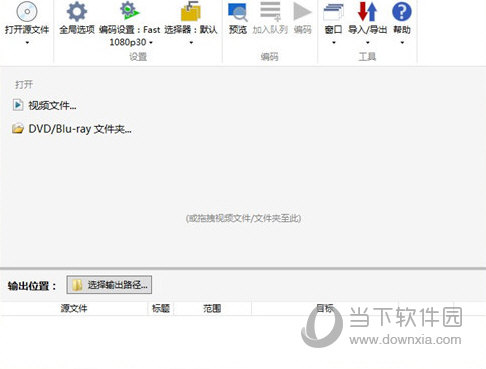This screenshot has height=369, width=486.
Task: Expand the 导入/导出 dropdown arrow
Action: point(367,43)
